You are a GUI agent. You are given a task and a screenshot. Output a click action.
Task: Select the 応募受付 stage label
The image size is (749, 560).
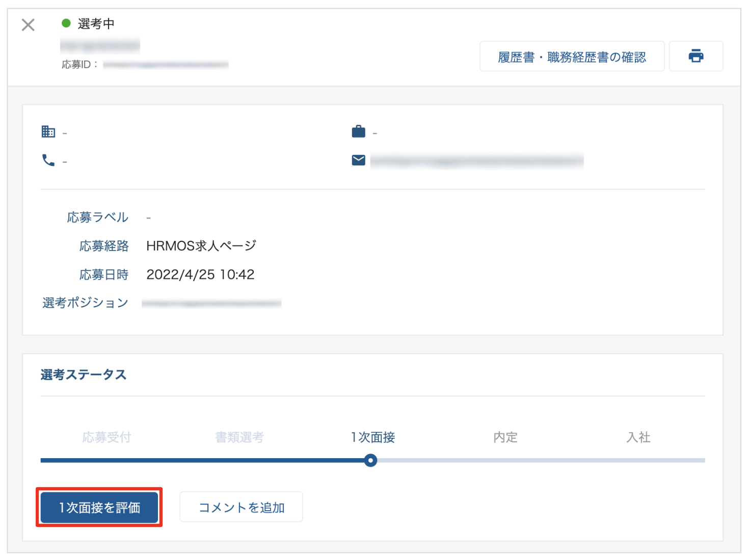106,437
